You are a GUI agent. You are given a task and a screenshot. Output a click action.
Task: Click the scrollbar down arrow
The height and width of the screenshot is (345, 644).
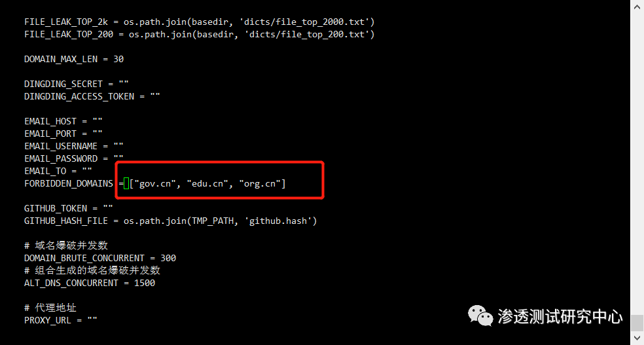click(x=637, y=338)
